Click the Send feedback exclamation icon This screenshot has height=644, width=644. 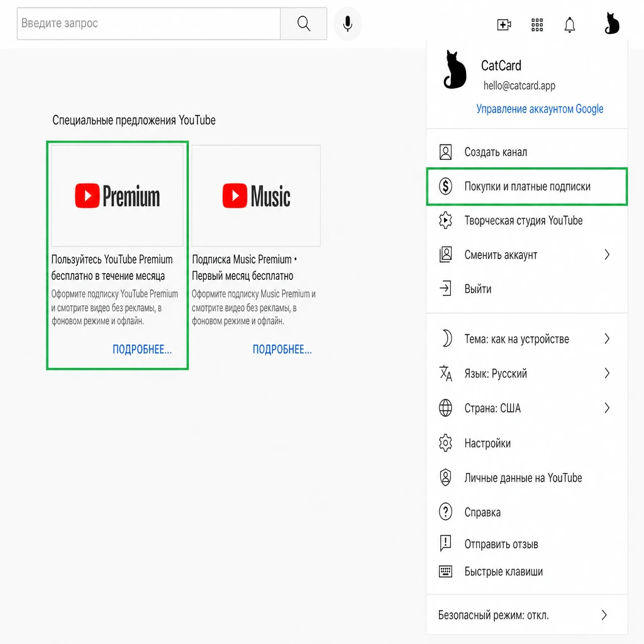[446, 543]
